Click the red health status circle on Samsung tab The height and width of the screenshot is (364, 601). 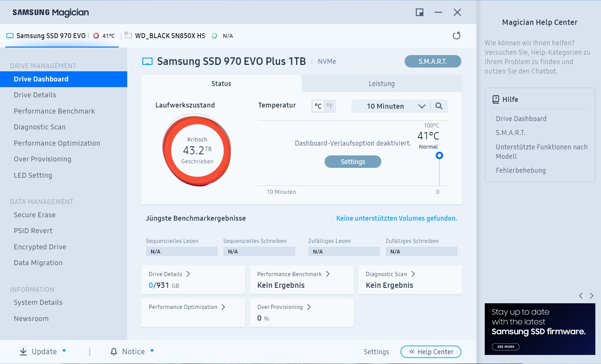click(96, 36)
